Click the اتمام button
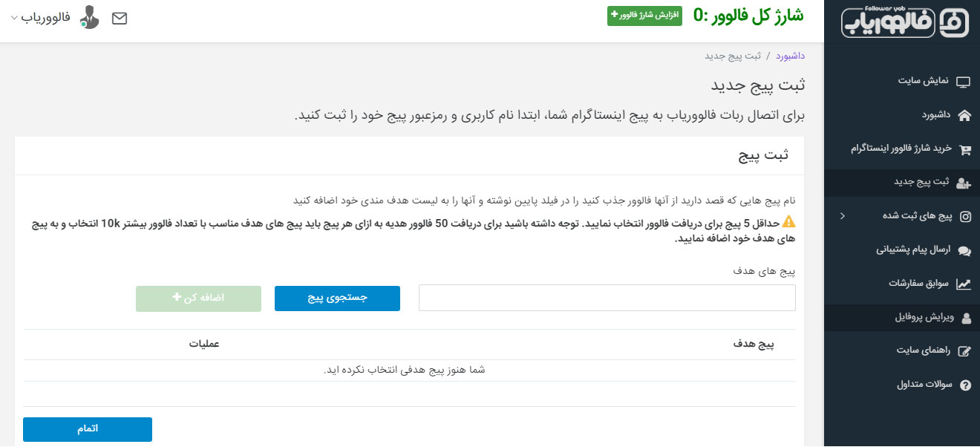This screenshot has height=447, width=980. point(88,430)
